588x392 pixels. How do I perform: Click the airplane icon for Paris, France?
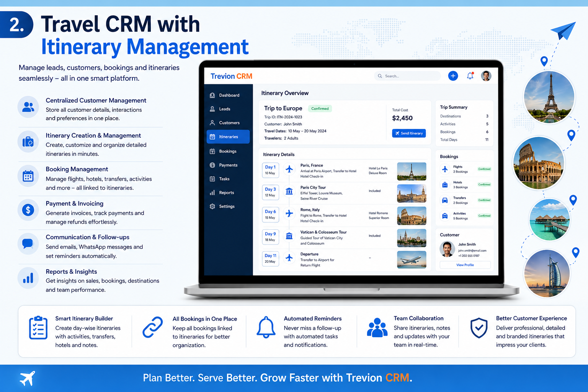pos(289,169)
